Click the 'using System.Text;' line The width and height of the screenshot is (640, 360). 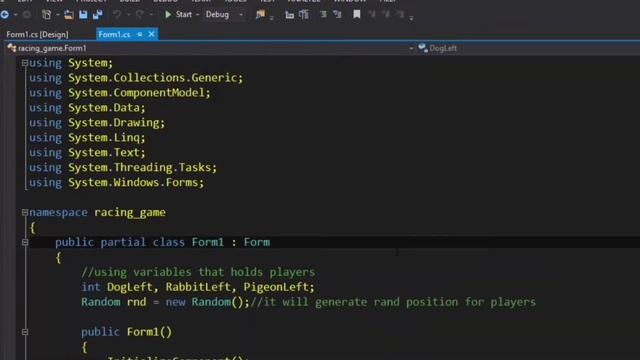pos(87,153)
